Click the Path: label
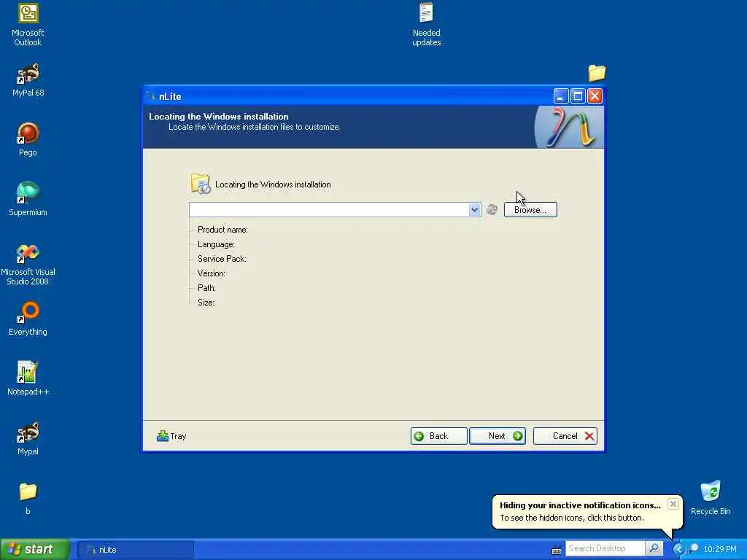747x560 pixels. coord(206,287)
